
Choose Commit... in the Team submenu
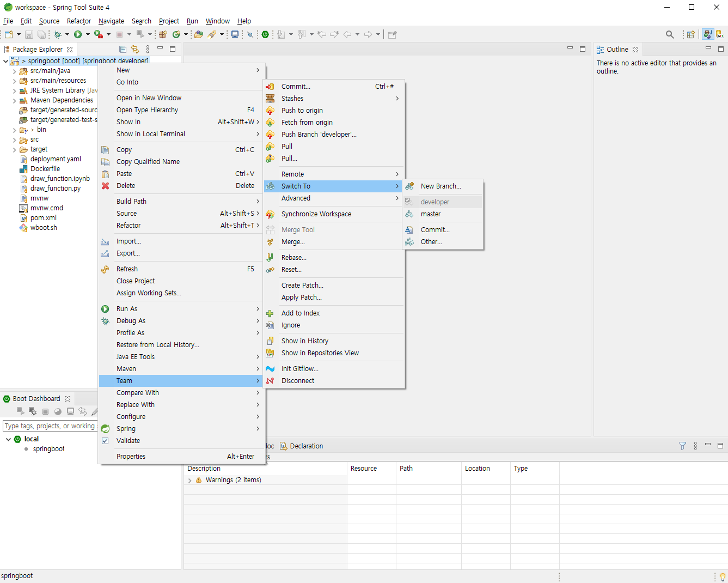pyautogui.click(x=334, y=87)
